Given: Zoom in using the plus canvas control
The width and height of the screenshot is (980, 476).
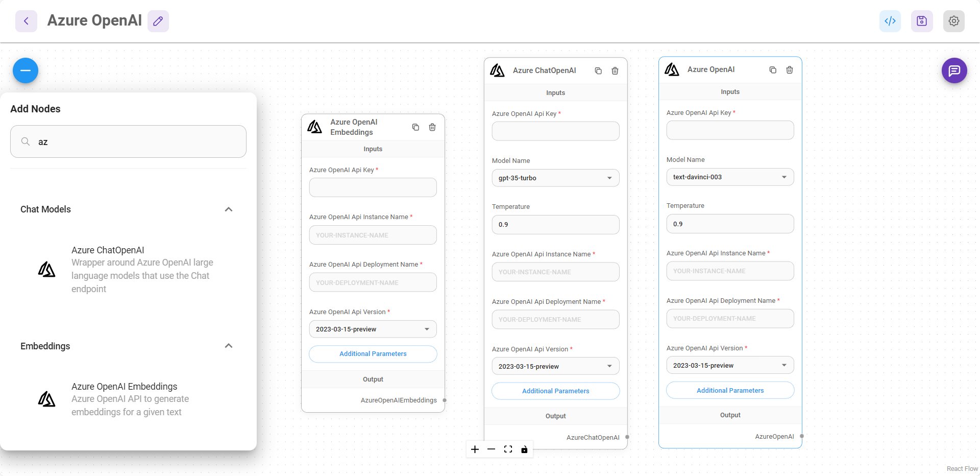Looking at the screenshot, I should coord(475,449).
